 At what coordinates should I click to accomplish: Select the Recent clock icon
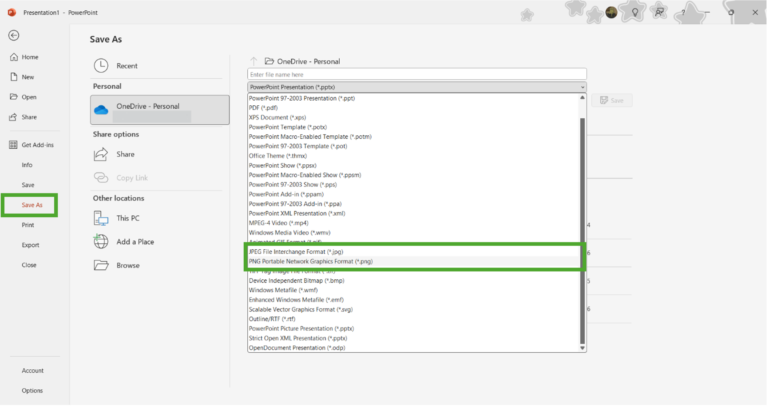click(x=101, y=66)
